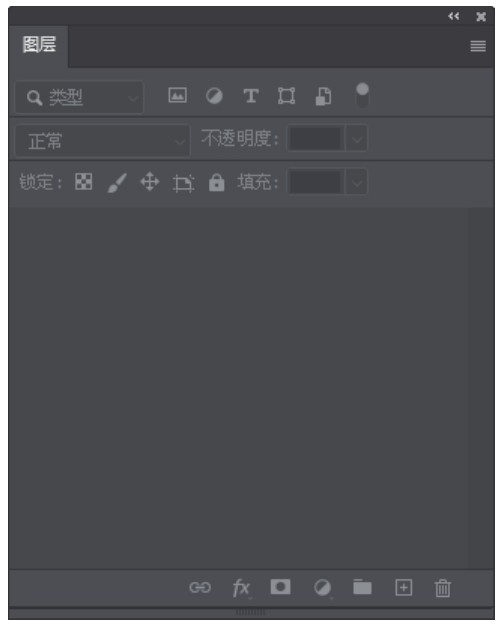Create a new layer plus icon
The height and width of the screenshot is (628, 504).
coord(403,588)
